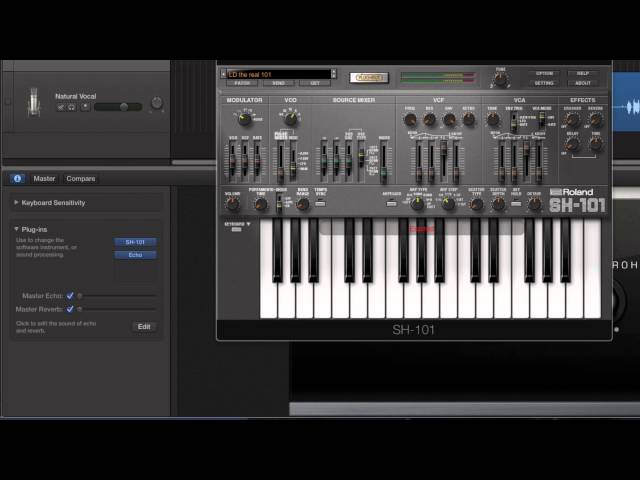Screen dimensions: 640x480
Task: Open the ABOUT menu on the synth
Action: pyautogui.click(x=583, y=83)
